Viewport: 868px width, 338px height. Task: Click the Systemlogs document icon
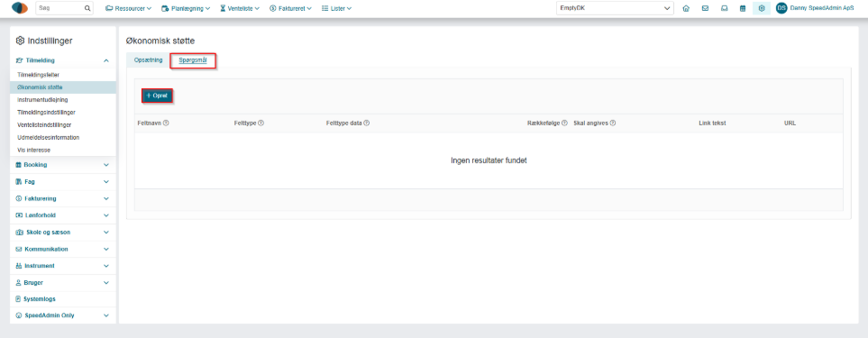point(19,298)
